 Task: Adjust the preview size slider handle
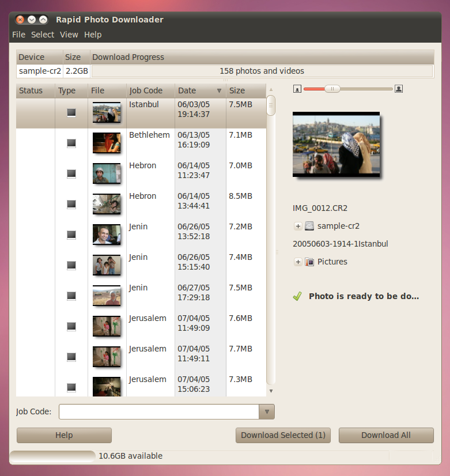point(332,89)
